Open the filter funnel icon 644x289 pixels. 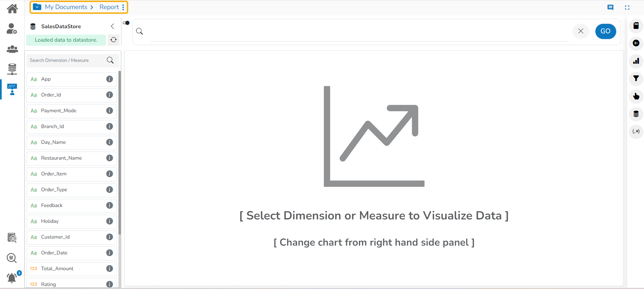[636, 79]
